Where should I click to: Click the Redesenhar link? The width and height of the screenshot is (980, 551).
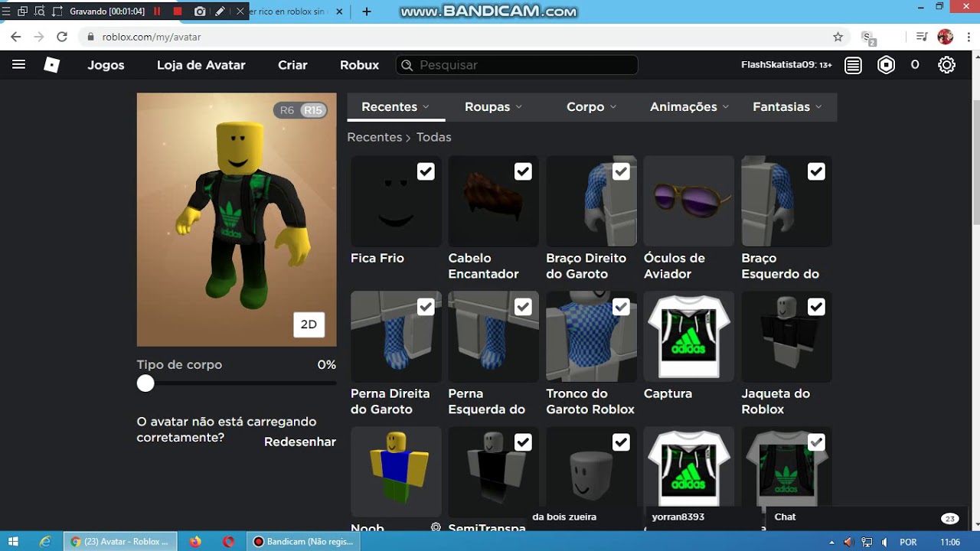(x=300, y=442)
